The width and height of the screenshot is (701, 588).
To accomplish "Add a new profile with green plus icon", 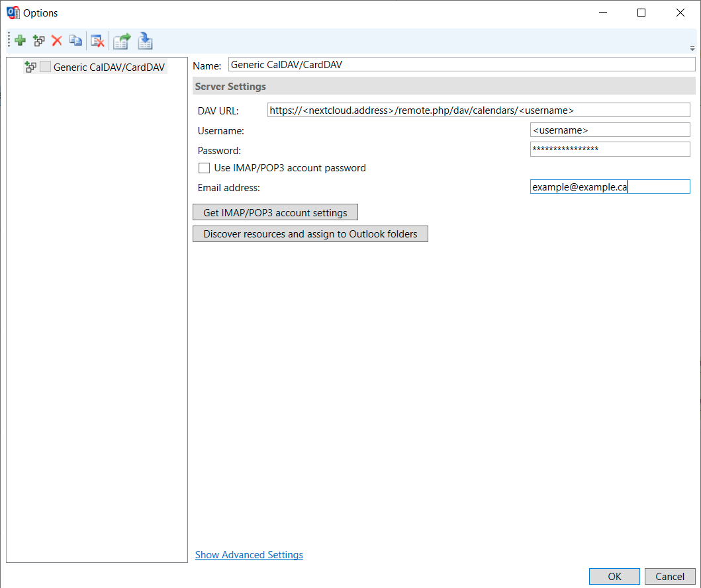I will pos(20,40).
